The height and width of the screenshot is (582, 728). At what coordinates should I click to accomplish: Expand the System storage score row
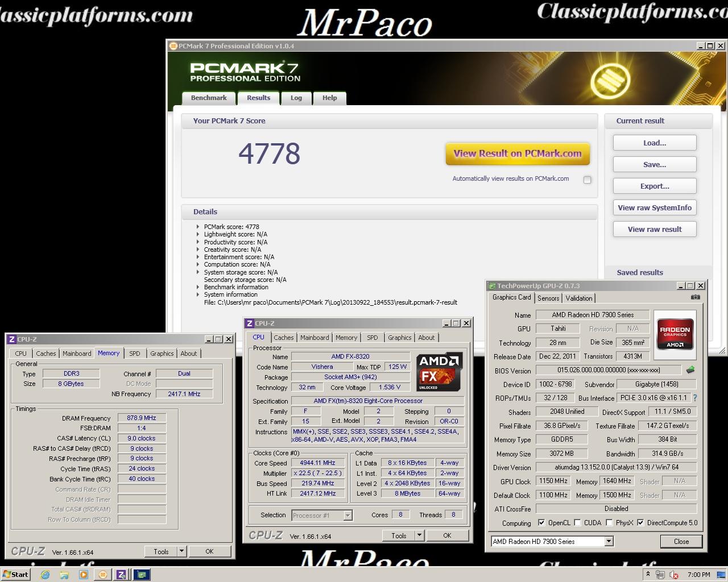point(198,272)
